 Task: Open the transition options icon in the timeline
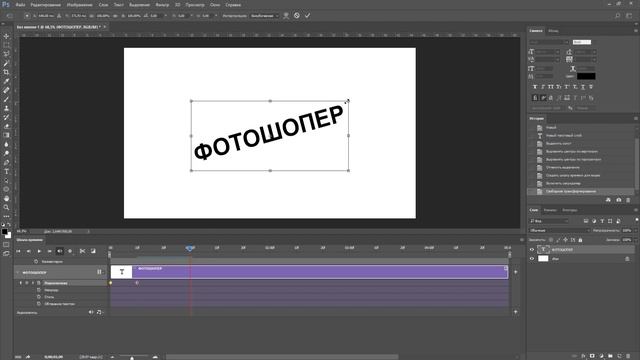[93, 251]
